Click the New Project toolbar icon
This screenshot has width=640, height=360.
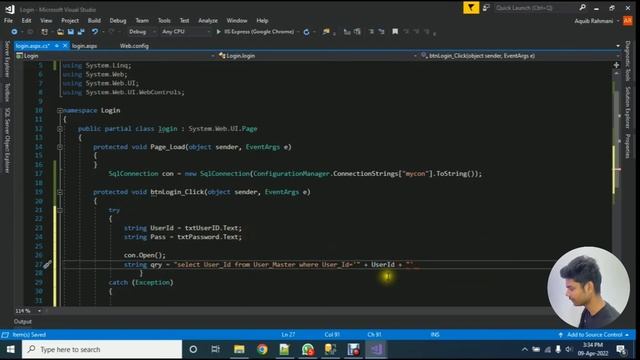tap(44, 31)
